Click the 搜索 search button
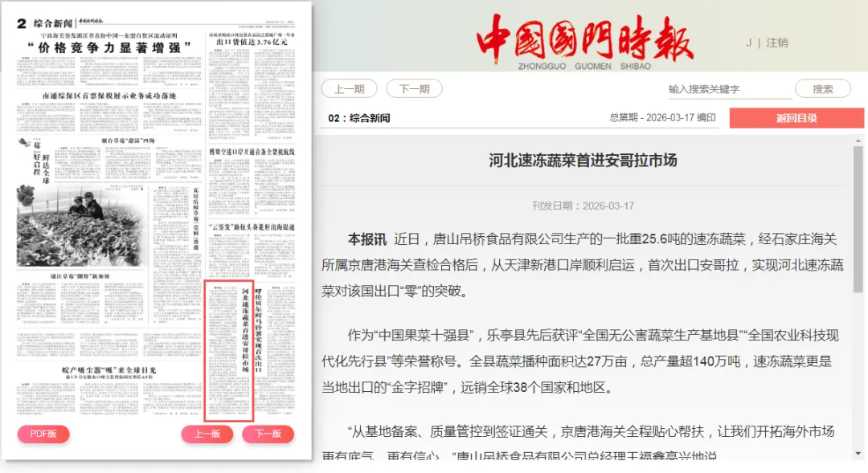The height and width of the screenshot is (473, 868). pos(823,89)
